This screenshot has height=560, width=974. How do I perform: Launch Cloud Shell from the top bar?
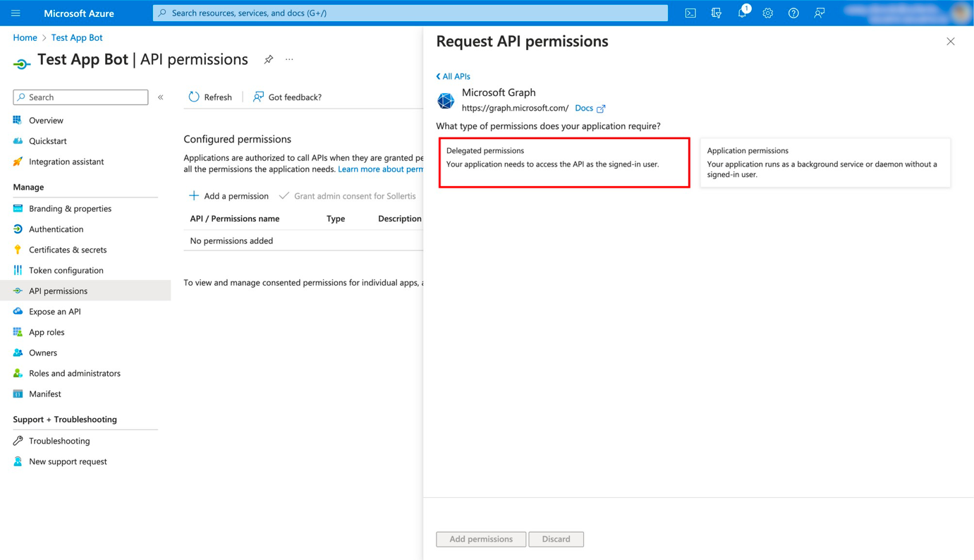[x=690, y=13]
